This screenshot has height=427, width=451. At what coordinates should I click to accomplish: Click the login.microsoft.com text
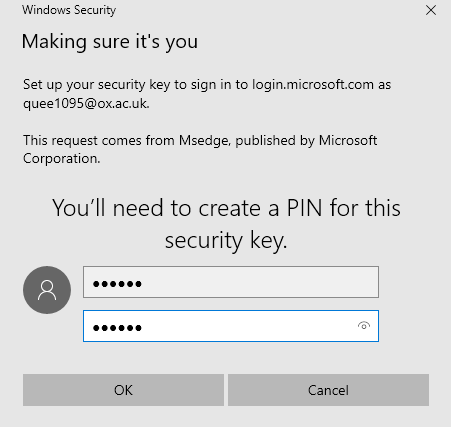tap(313, 85)
